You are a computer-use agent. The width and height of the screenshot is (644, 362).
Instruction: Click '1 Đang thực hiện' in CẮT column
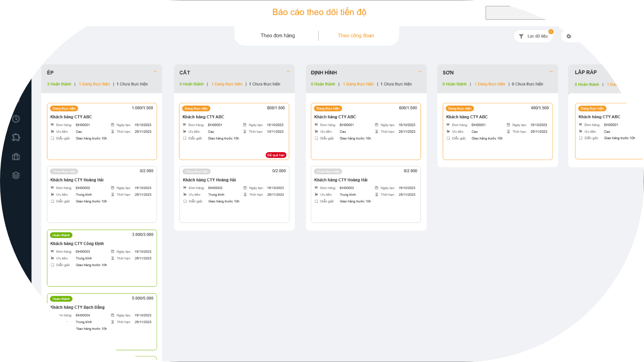pyautogui.click(x=227, y=84)
